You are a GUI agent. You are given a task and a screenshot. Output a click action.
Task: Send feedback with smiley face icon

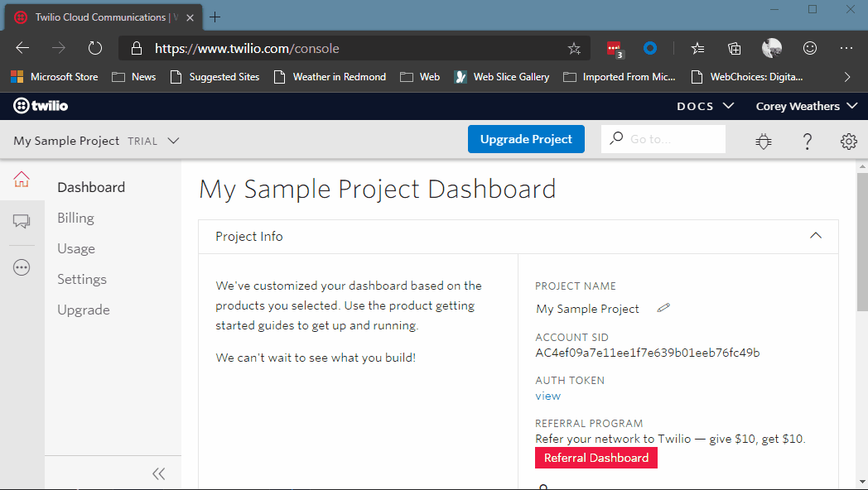coord(810,49)
